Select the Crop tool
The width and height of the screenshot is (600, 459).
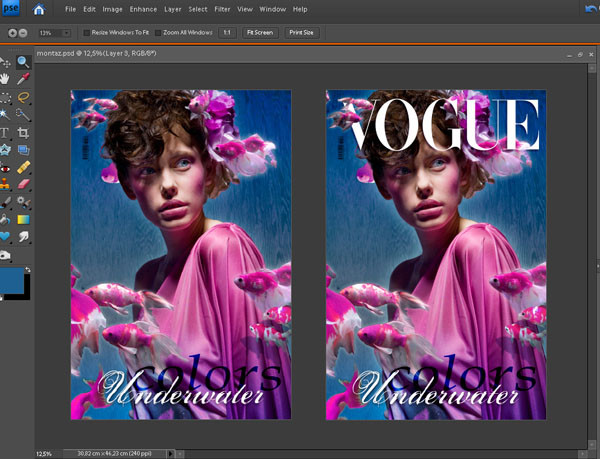point(23,133)
